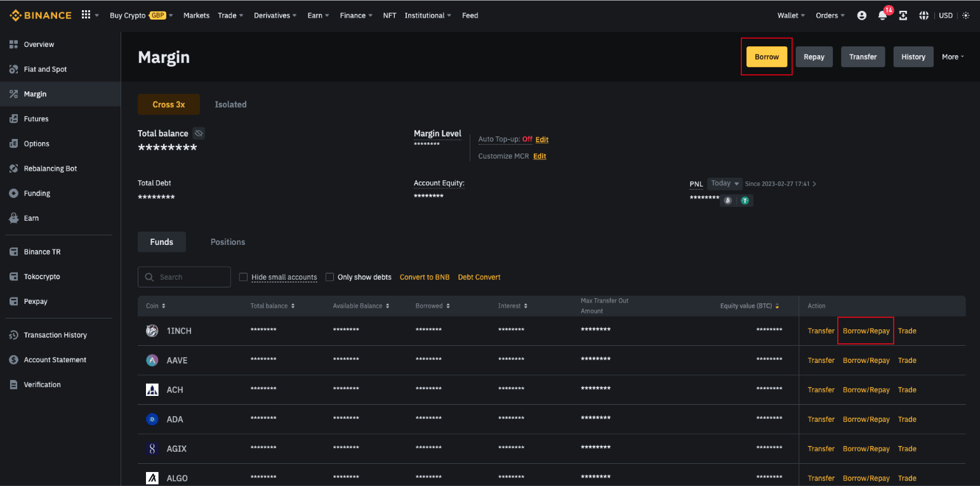
Task: Open the More dropdown
Action: pos(953,56)
